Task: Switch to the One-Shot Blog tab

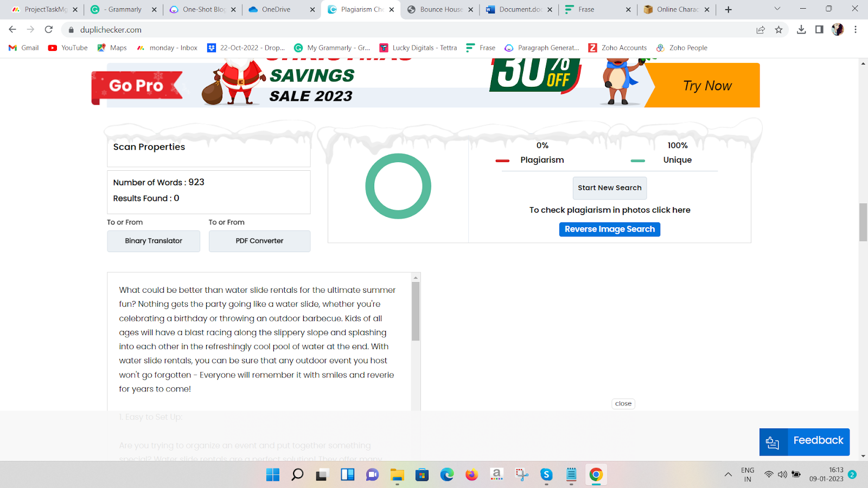Action: point(203,9)
